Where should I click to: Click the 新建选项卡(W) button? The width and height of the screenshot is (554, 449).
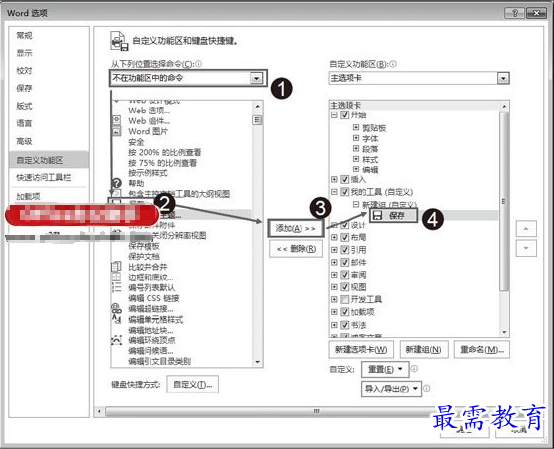(361, 350)
